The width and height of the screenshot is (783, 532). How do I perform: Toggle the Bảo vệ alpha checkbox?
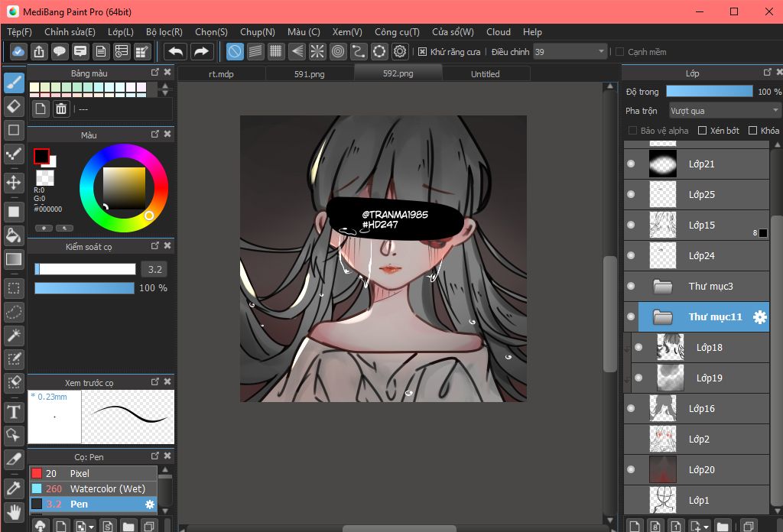[632, 131]
